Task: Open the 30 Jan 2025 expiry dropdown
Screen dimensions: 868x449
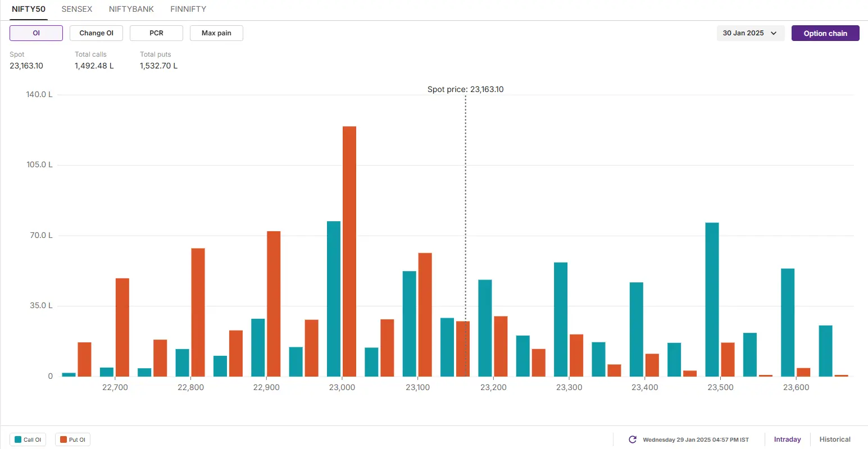Action: pyautogui.click(x=751, y=33)
